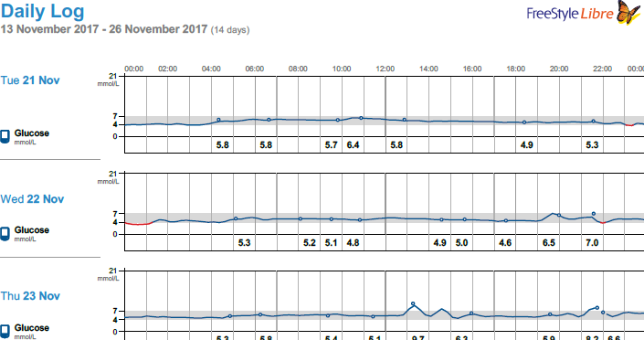The image size is (644, 340).
Task: Click the 5.3 reading on Tue 21 Nov
Action: coord(592,145)
